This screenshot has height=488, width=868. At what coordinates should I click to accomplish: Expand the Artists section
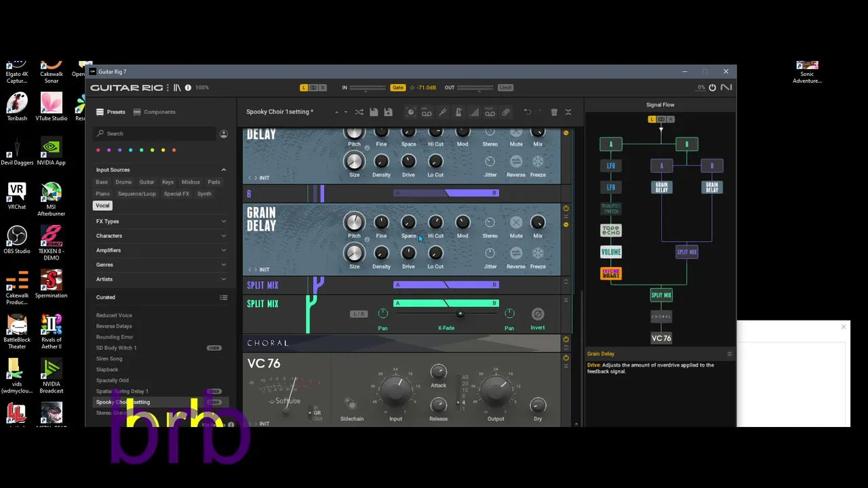tap(224, 279)
